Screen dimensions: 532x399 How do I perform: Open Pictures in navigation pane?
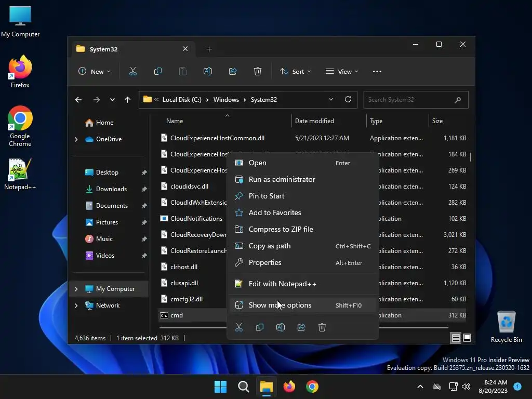pyautogui.click(x=107, y=222)
